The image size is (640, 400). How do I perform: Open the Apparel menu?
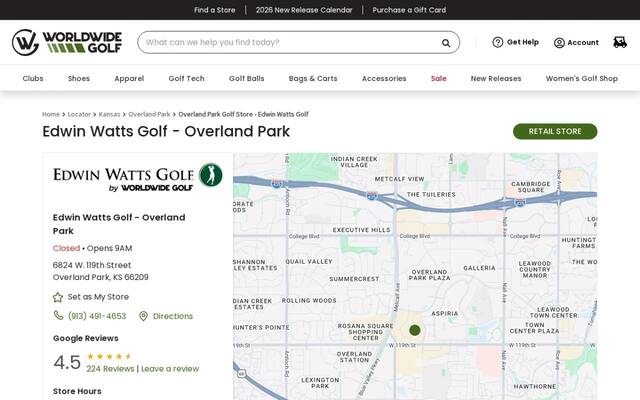pyautogui.click(x=129, y=78)
